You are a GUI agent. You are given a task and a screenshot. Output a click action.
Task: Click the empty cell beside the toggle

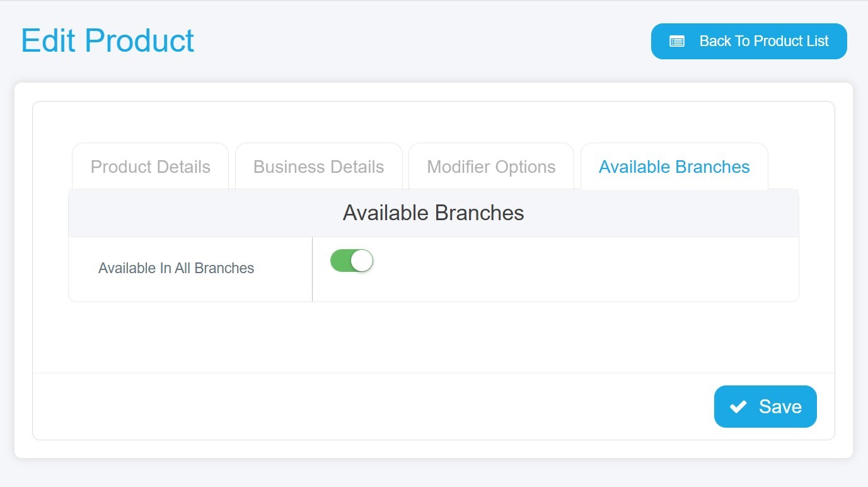coord(586,269)
